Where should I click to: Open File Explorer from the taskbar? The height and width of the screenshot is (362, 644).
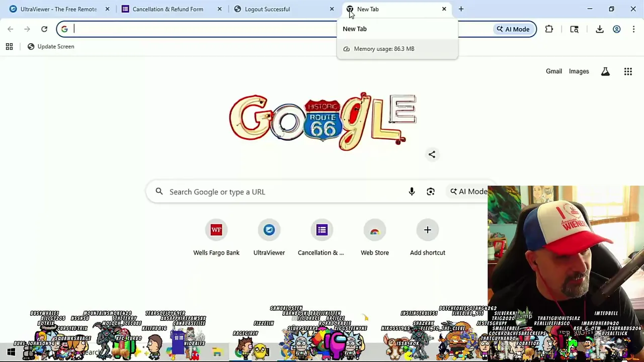pos(217,353)
